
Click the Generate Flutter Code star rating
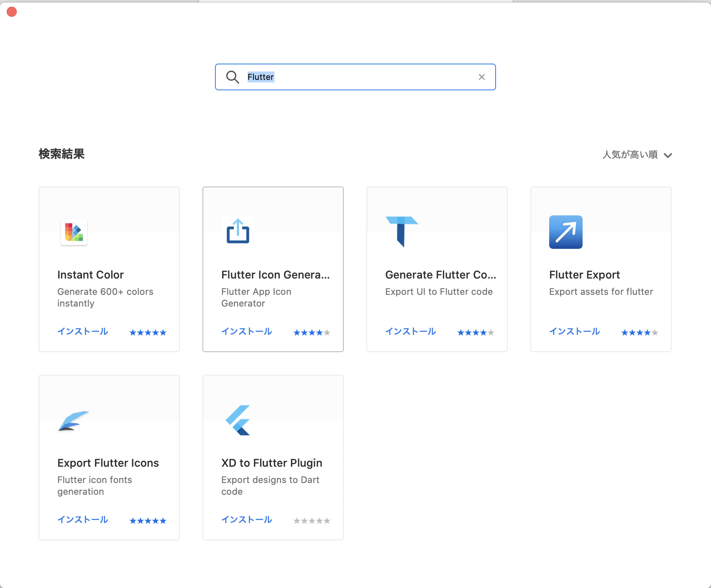pos(476,332)
